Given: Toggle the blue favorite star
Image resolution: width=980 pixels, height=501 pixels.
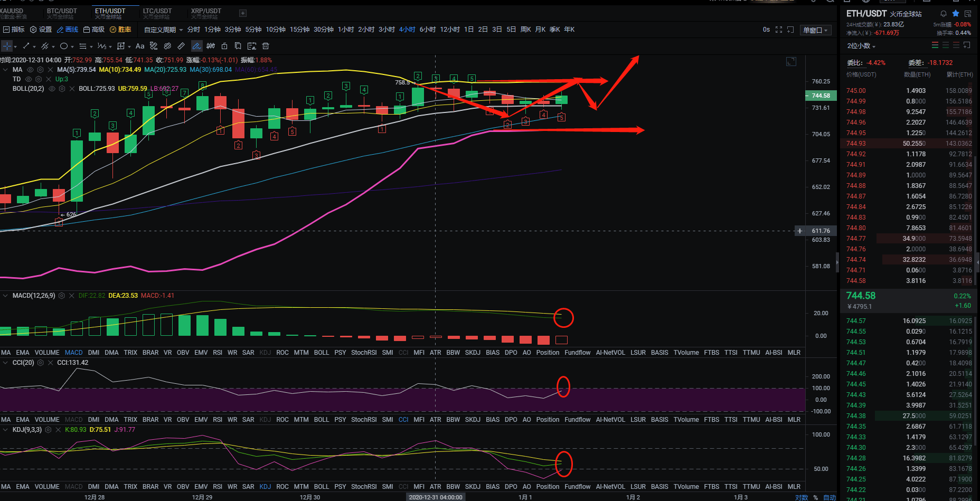Looking at the screenshot, I should point(956,14).
